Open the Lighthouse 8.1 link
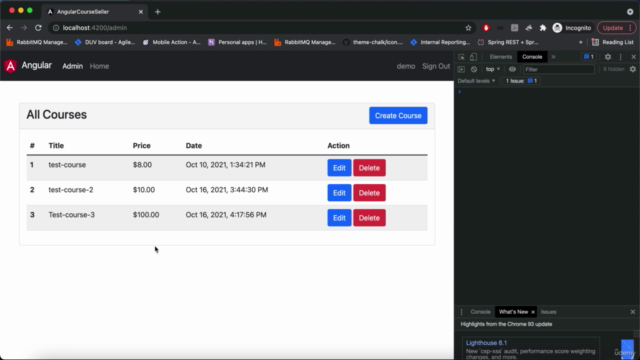The image size is (640, 360). click(x=487, y=343)
